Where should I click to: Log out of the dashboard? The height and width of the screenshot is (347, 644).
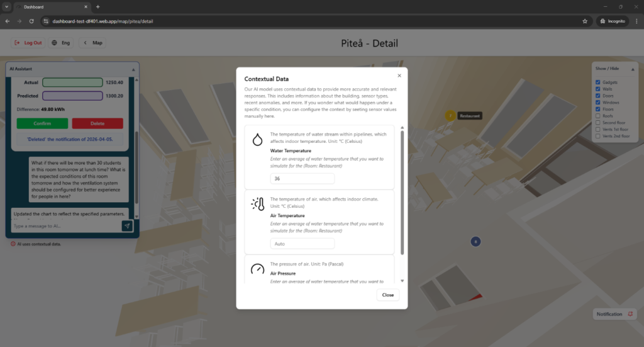[x=28, y=43]
